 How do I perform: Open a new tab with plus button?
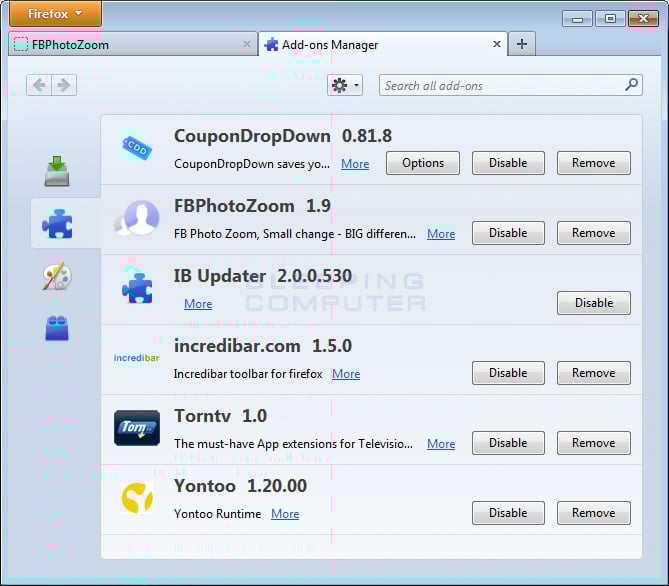coord(522,44)
